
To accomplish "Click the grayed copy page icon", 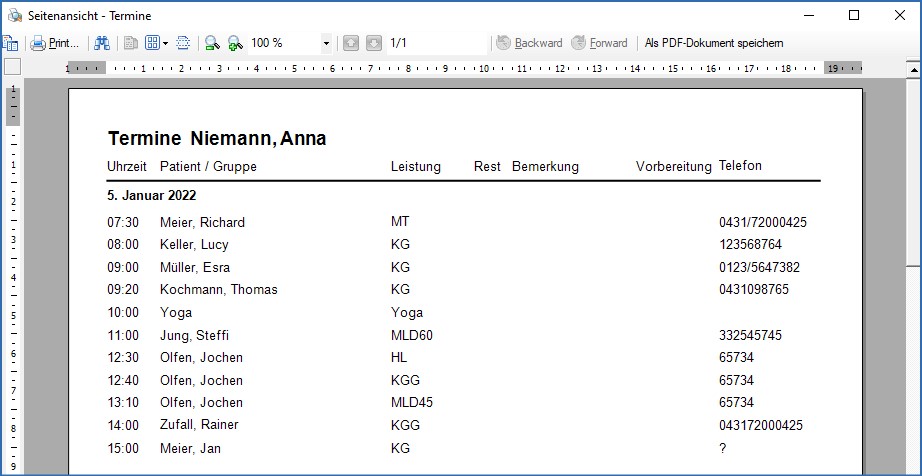I will pos(131,43).
